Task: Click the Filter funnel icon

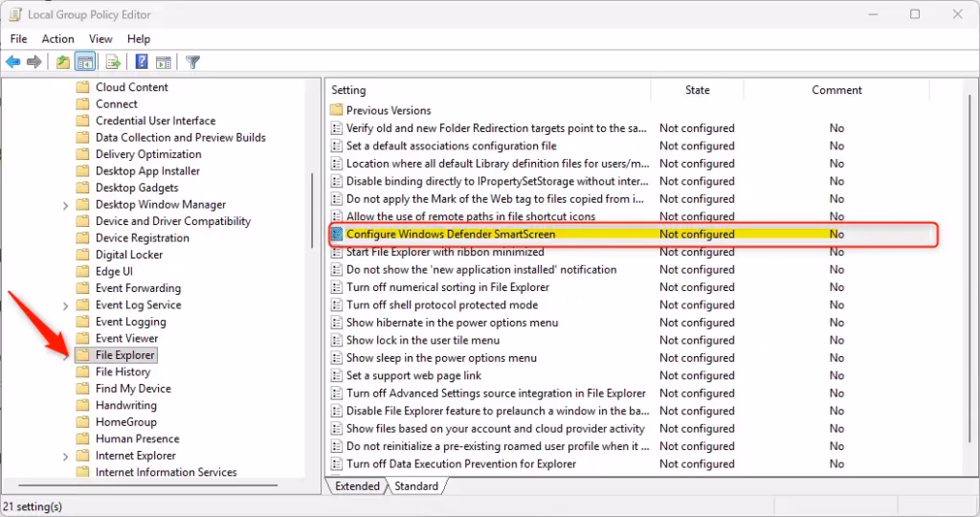Action: click(x=192, y=62)
